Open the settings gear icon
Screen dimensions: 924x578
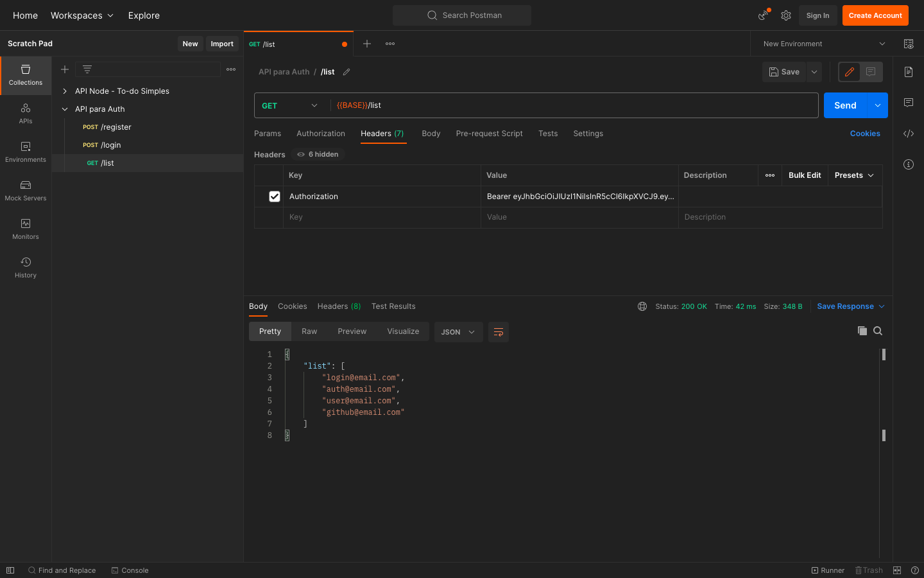(x=786, y=15)
